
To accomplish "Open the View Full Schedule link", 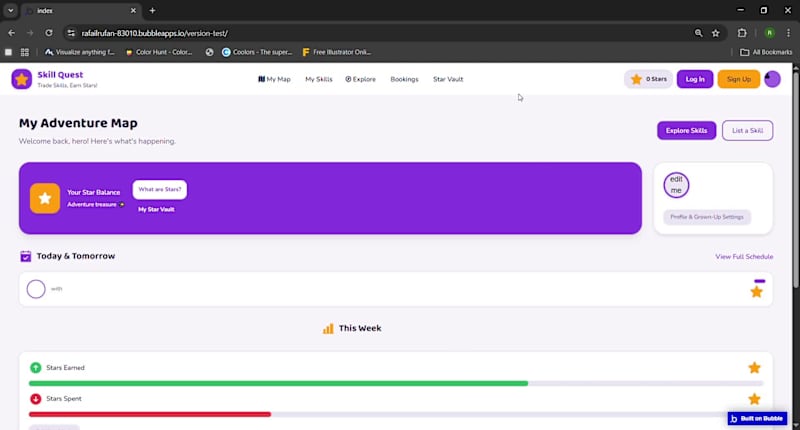I will point(744,257).
